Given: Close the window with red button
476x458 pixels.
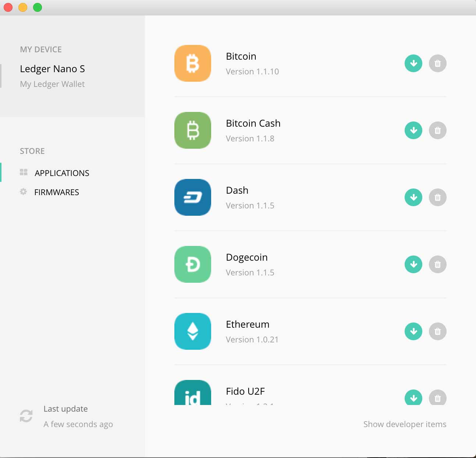Looking at the screenshot, I should tap(8, 7).
